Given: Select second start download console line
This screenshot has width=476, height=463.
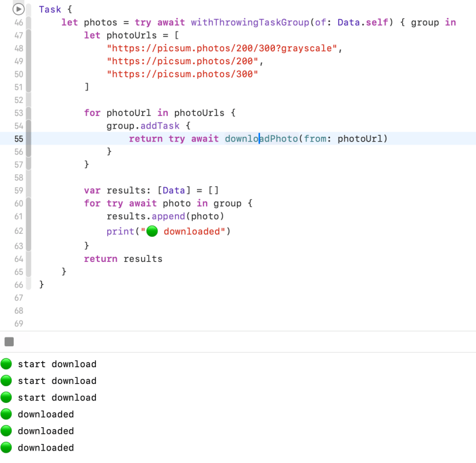Looking at the screenshot, I should 57,381.
